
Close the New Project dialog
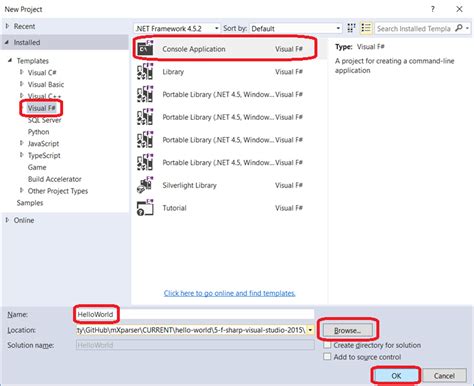[459, 9]
